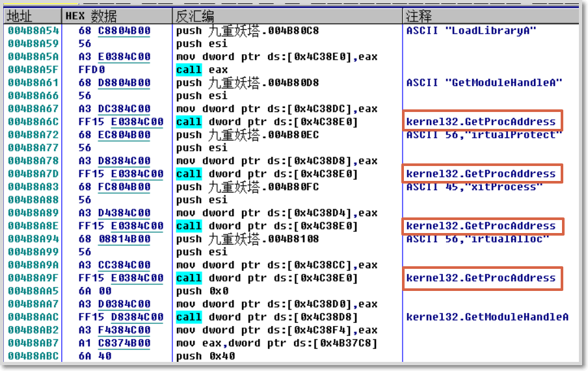Select address 004B8A99
This screenshot has width=588, height=371.
click(33, 252)
